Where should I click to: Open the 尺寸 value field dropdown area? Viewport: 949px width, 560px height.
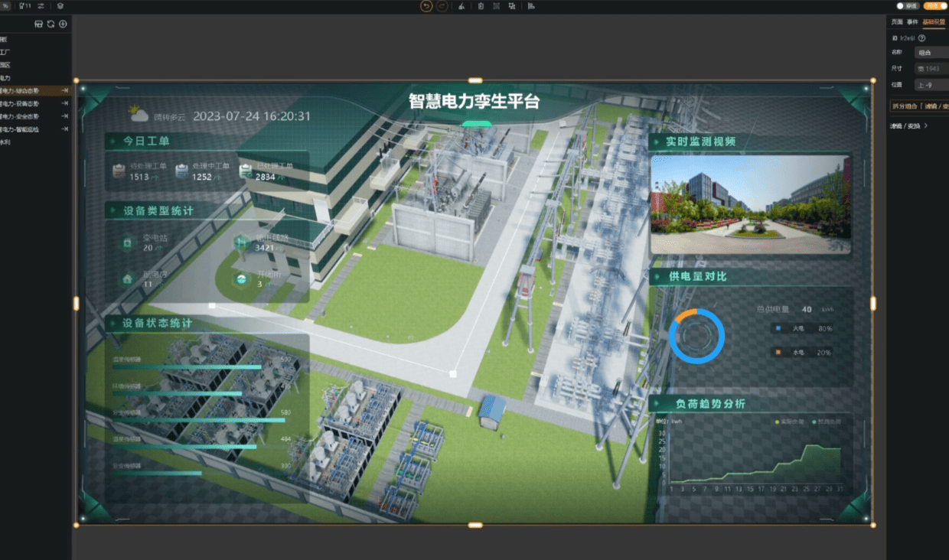click(x=930, y=68)
